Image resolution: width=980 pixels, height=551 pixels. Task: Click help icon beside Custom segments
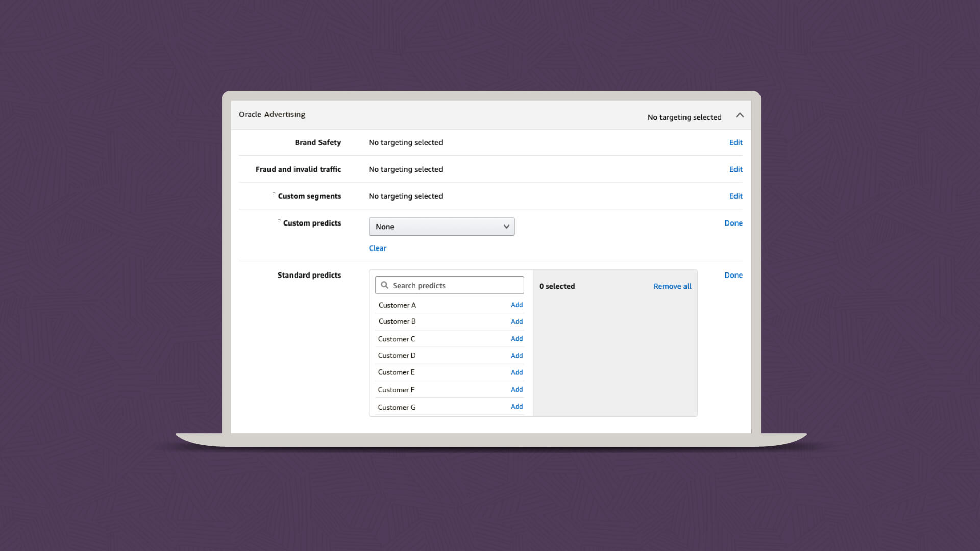(274, 194)
